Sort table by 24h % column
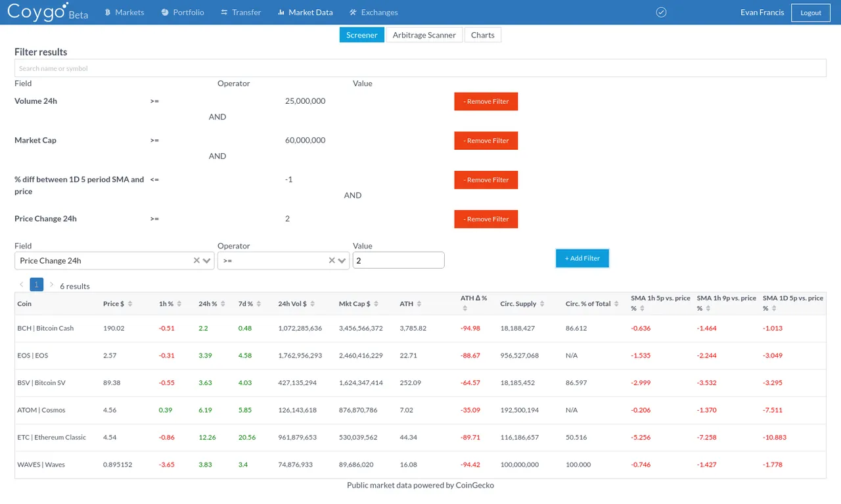Screen dimensions: 841x504 [x=222, y=304]
